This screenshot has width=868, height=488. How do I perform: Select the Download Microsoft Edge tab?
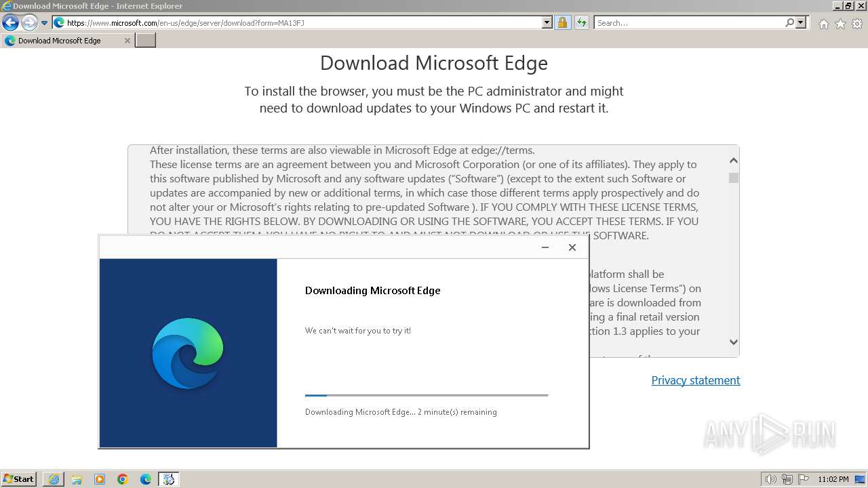pos(67,41)
